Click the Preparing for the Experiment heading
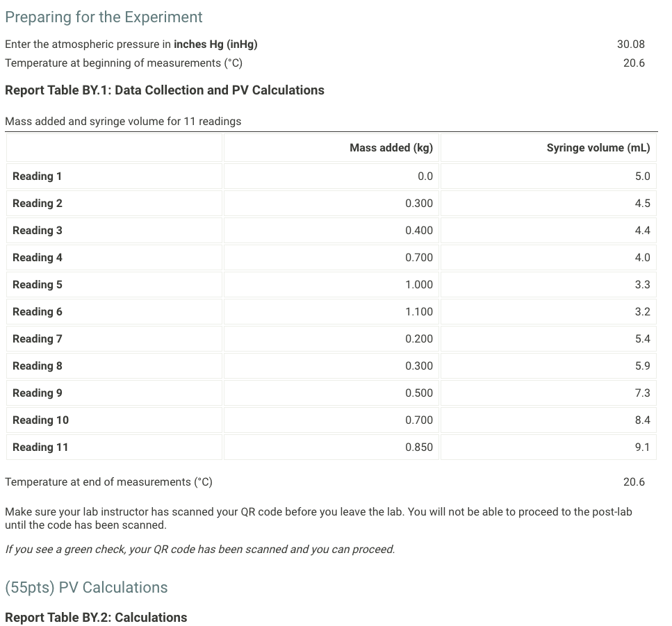The width and height of the screenshot is (672, 626). [104, 17]
